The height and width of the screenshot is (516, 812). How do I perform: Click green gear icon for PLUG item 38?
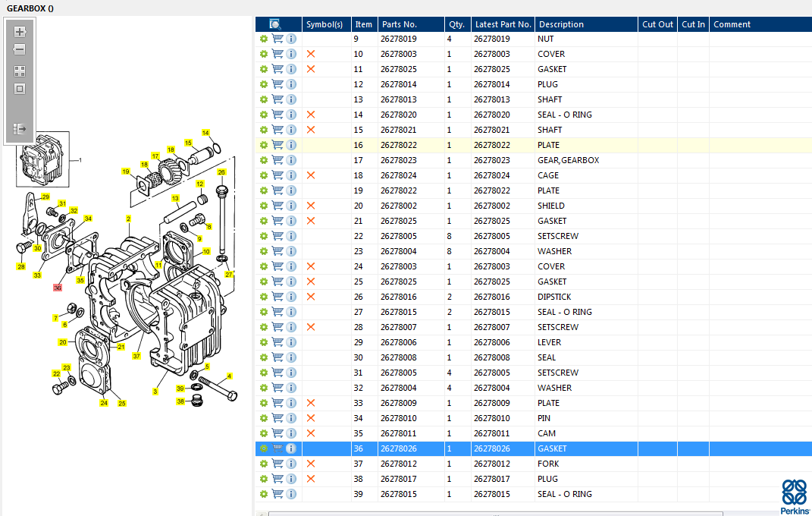pyautogui.click(x=264, y=479)
